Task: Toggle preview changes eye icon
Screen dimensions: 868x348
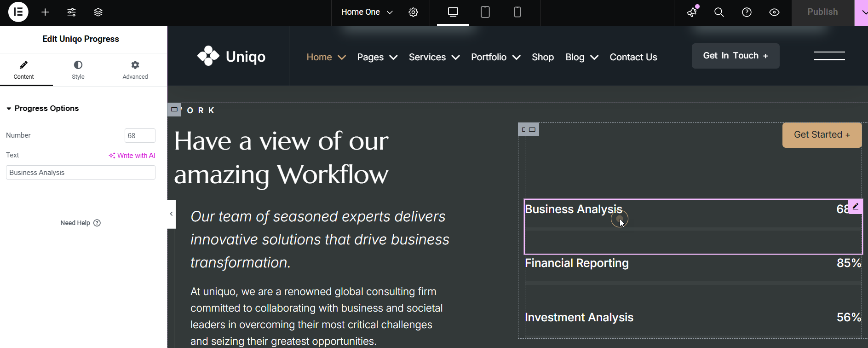Action: click(x=774, y=12)
